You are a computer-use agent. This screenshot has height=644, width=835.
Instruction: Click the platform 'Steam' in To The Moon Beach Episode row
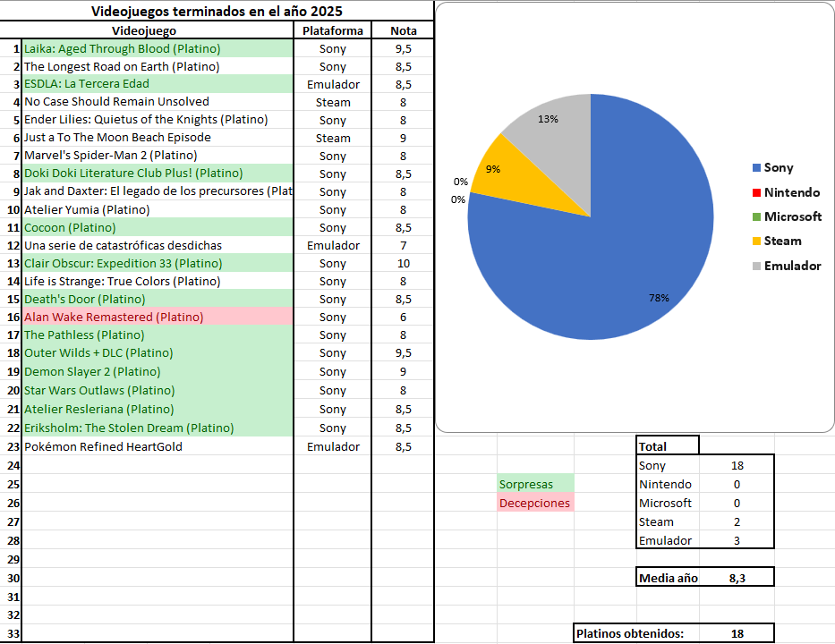(333, 138)
